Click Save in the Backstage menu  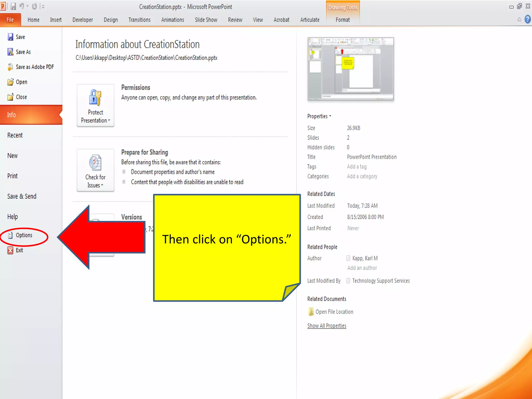tap(16, 37)
